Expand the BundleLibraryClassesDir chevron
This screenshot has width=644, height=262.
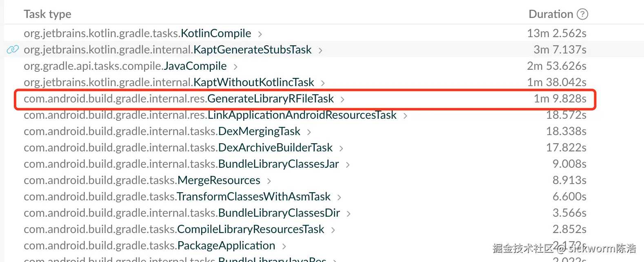[349, 213]
